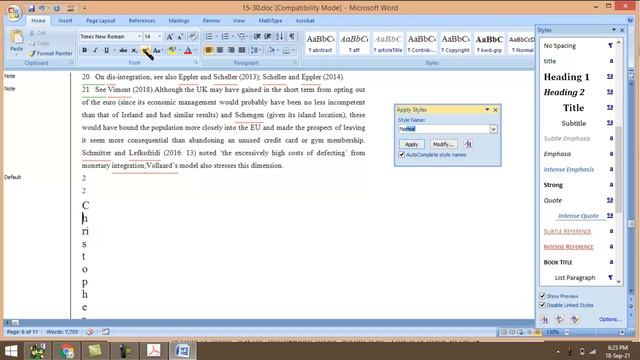Open font size dropdown

tap(159, 37)
